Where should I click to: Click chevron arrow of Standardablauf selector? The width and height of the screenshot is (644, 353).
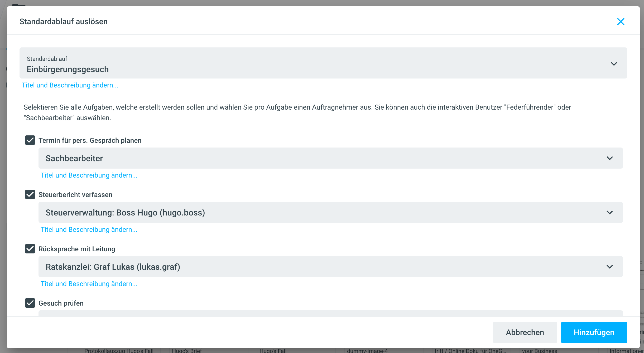point(614,64)
